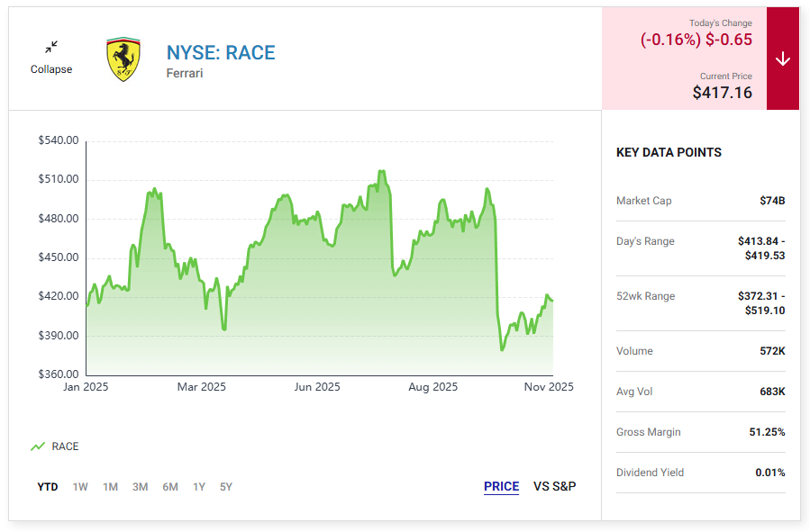Click the $390.00 y-axis label
Viewport: 810px width, 532px height.
click(x=59, y=336)
